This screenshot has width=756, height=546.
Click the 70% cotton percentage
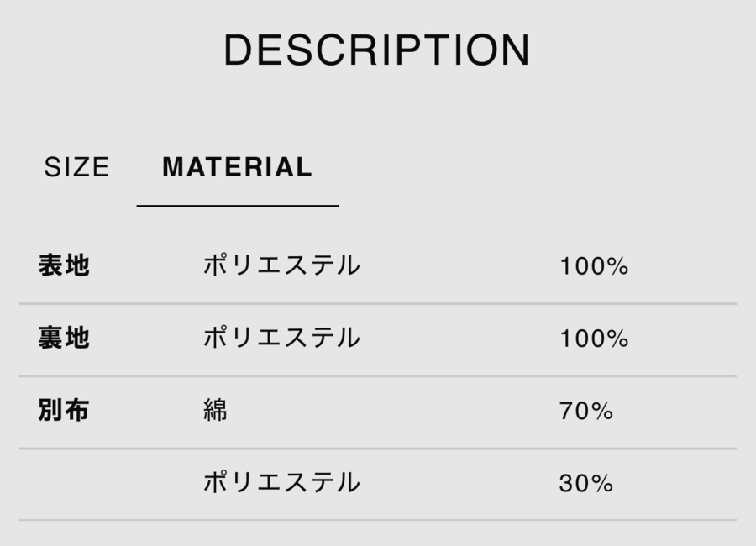(x=586, y=412)
